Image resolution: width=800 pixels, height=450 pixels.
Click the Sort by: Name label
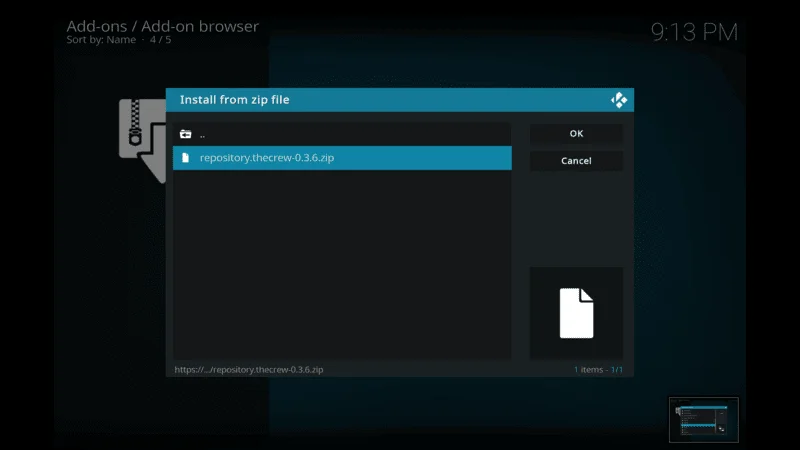pyautogui.click(x=101, y=40)
